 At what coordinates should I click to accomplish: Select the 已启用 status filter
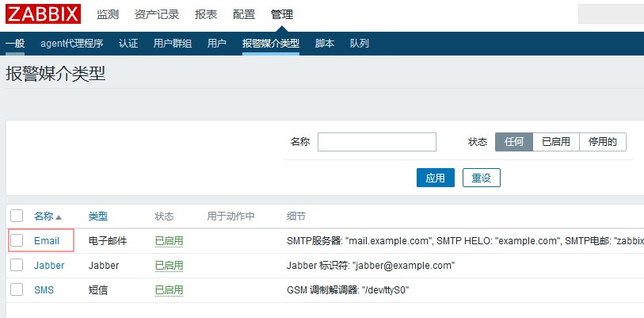(555, 142)
